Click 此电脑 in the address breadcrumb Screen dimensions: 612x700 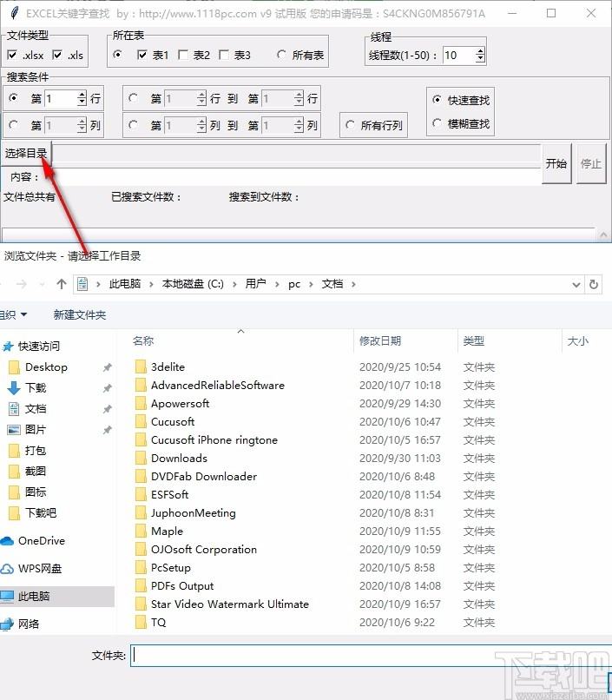coord(125,284)
